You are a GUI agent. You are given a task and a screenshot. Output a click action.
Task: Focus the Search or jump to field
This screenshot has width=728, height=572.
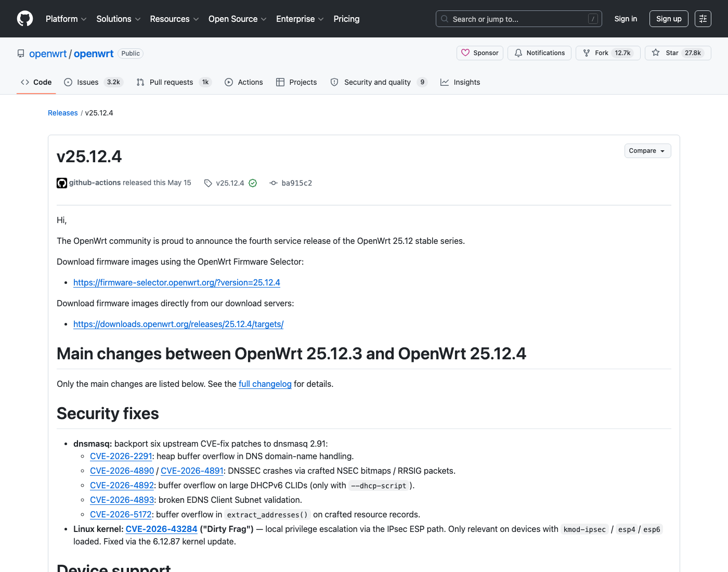coord(519,19)
